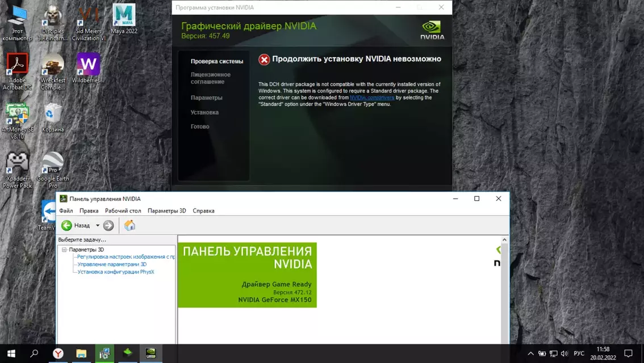The image size is (644, 363).
Task: Click the NVIDIA GeForce MX150 text
Action: coord(275,300)
